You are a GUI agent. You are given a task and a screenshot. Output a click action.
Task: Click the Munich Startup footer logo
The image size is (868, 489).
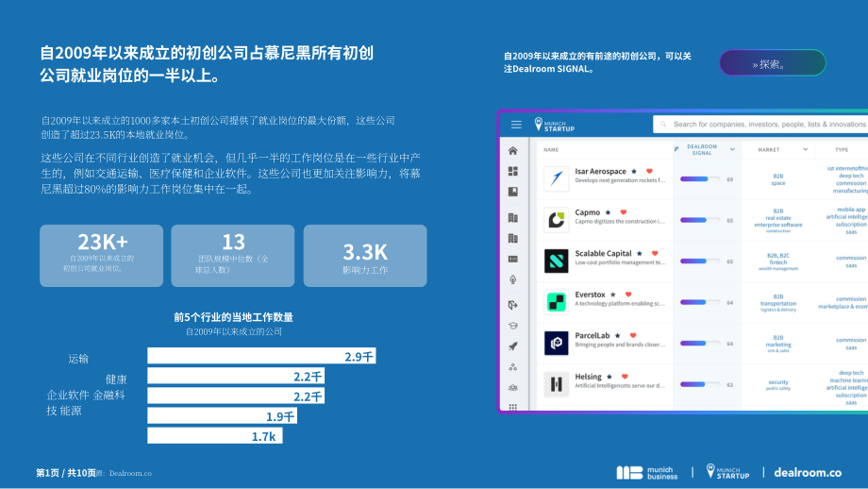727,472
